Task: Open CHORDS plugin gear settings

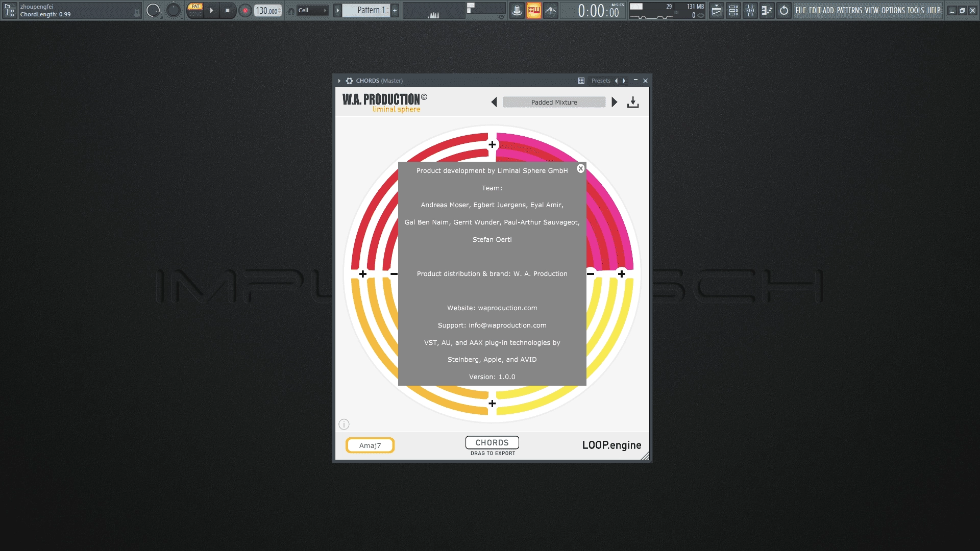Action: coord(349,81)
